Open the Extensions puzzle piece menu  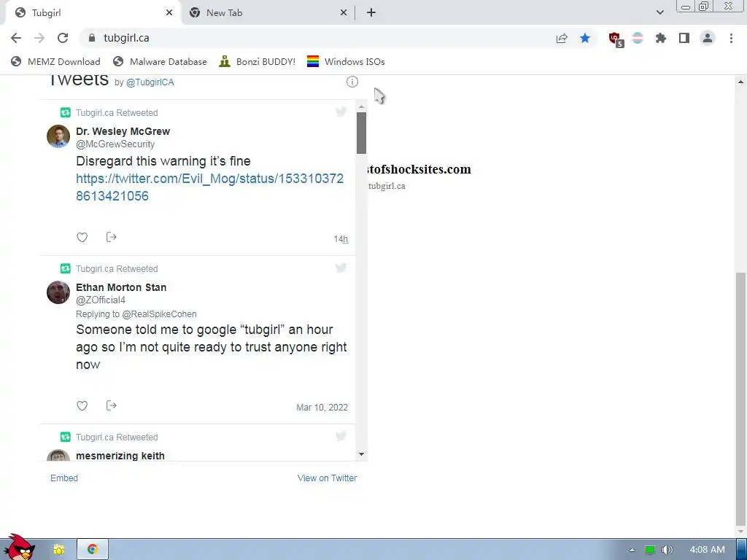coord(661,38)
